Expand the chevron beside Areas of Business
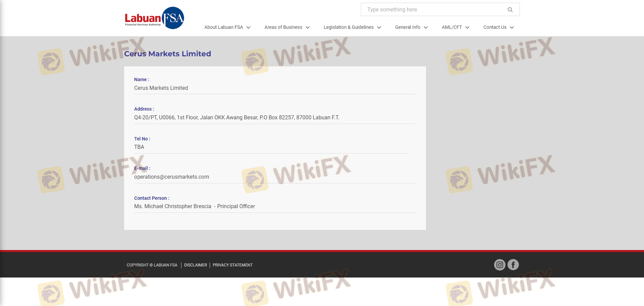The width and height of the screenshot is (644, 306). [x=308, y=27]
